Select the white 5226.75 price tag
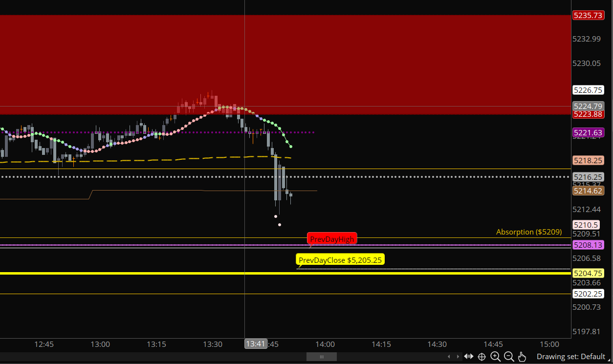Viewport: 613px width, 364px height. coord(588,90)
